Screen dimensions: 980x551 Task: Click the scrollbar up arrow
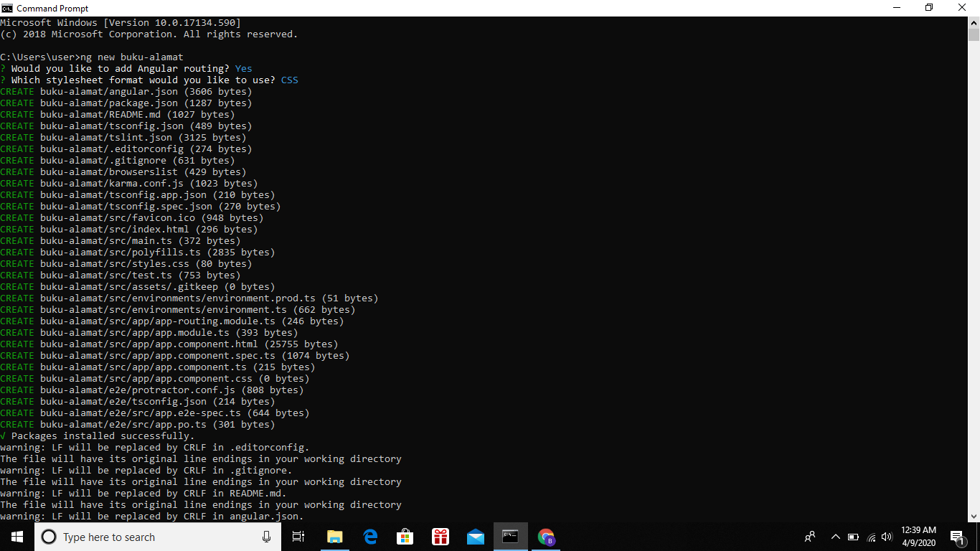[974, 22]
